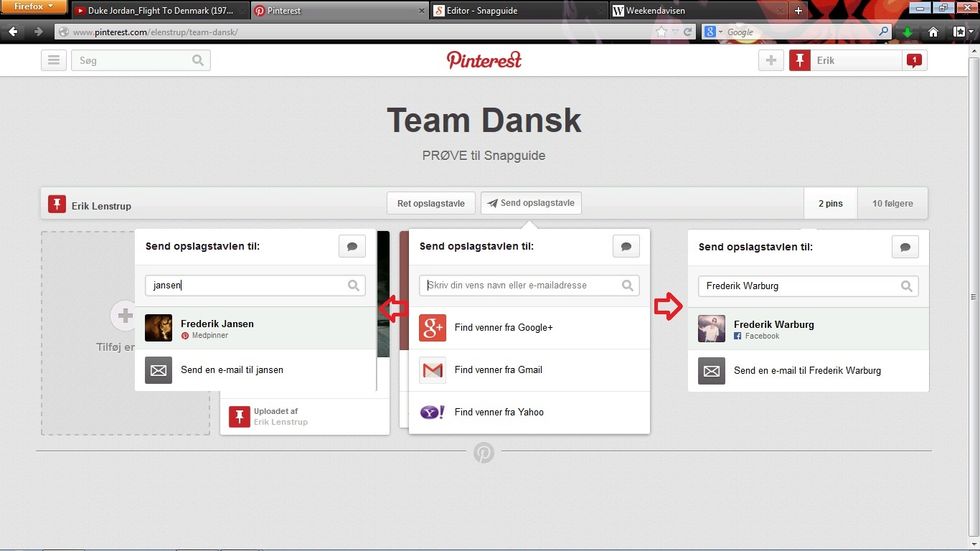Reload the page with the refresh icon
This screenshot has height=551, width=980.
(x=688, y=32)
